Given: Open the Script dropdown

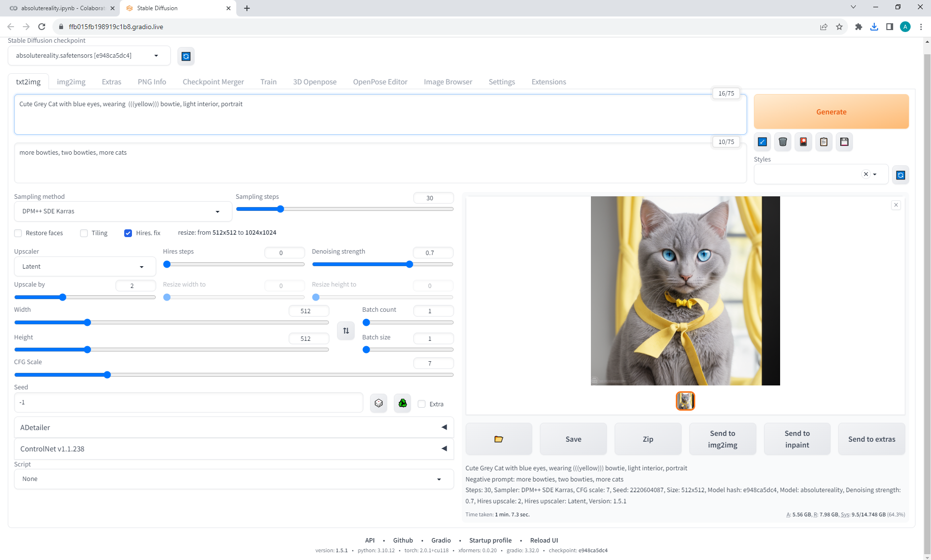Looking at the screenshot, I should (x=234, y=479).
